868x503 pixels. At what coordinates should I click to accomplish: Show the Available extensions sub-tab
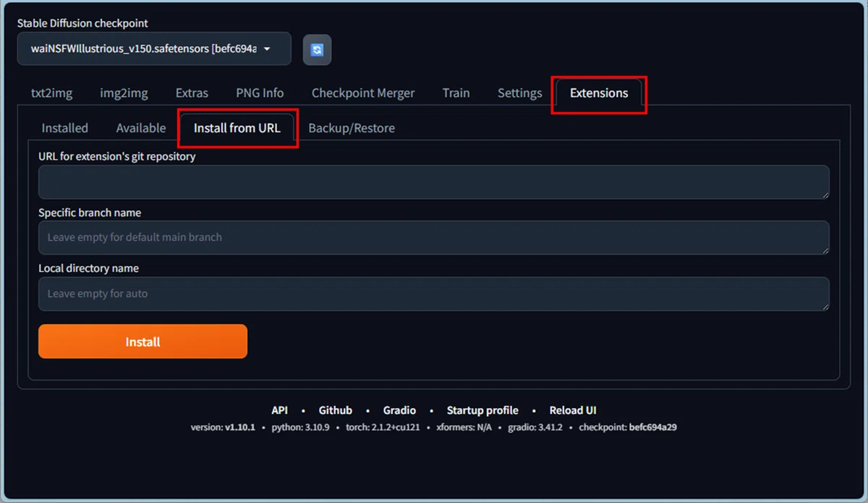tap(141, 128)
